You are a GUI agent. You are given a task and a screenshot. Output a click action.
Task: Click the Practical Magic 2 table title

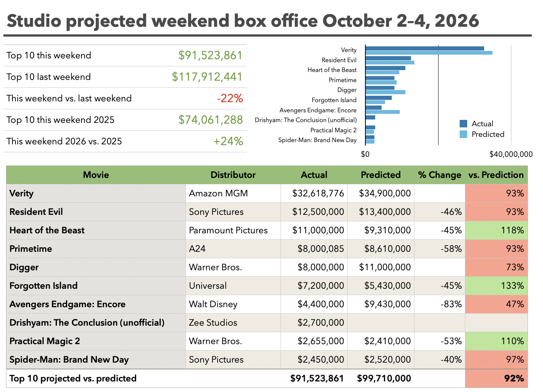pos(96,341)
